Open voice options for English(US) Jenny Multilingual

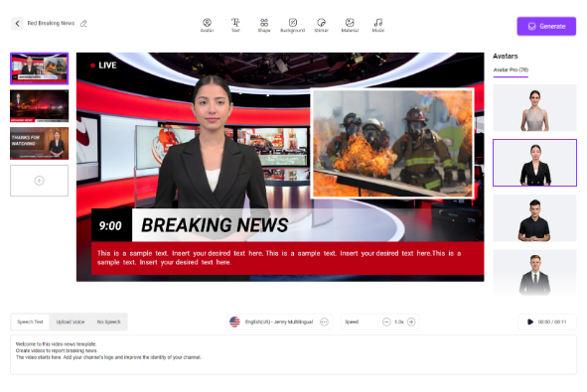(324, 322)
